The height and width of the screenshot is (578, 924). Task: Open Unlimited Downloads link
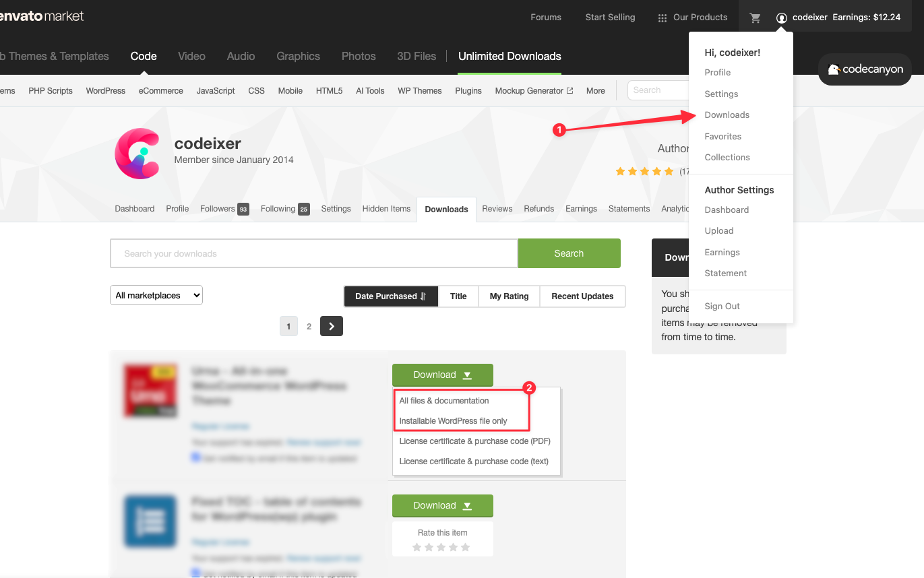point(510,57)
